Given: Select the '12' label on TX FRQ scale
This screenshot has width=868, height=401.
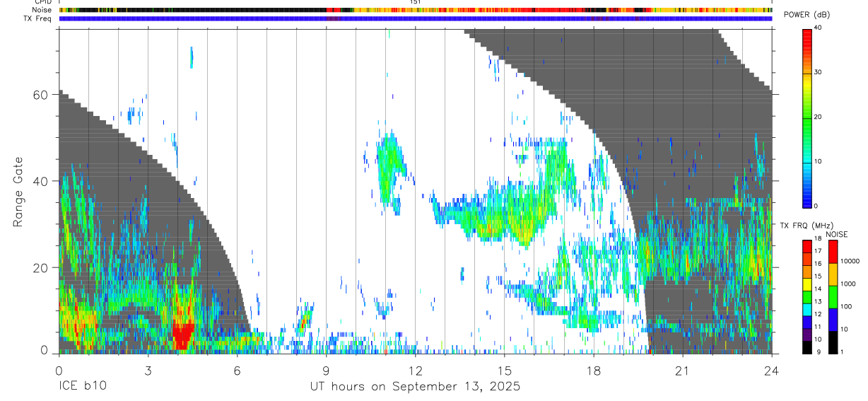Looking at the screenshot, I should 818,314.
